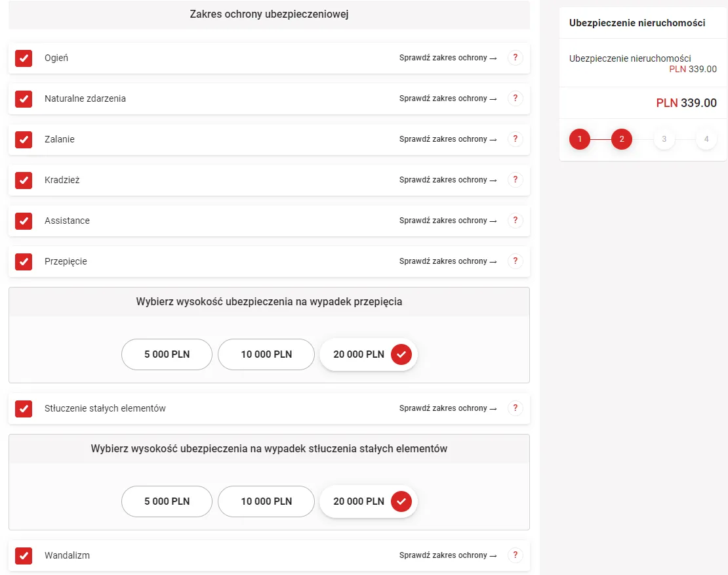Open the Wandalizm help icon

click(516, 555)
